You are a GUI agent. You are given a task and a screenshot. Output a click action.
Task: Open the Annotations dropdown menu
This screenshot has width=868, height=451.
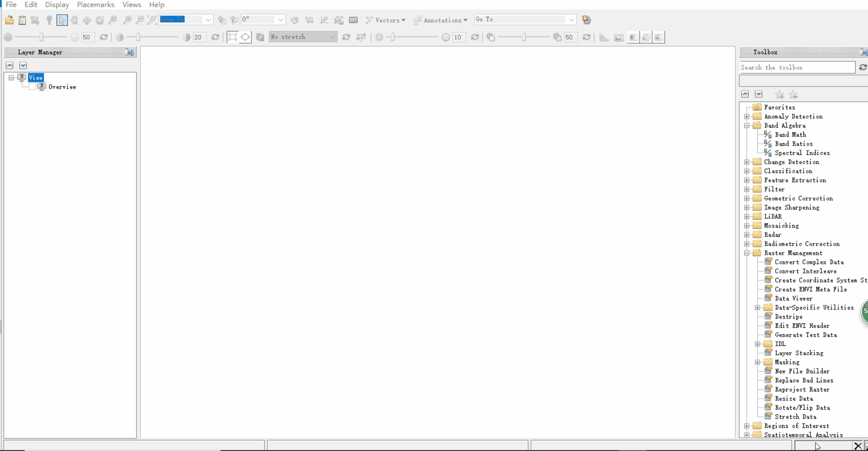[440, 20]
